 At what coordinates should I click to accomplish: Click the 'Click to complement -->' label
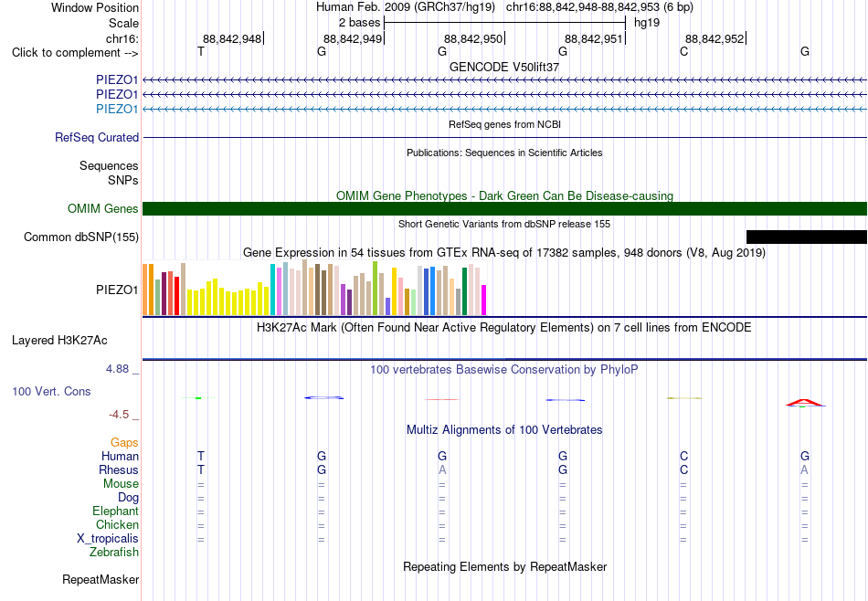75,53
